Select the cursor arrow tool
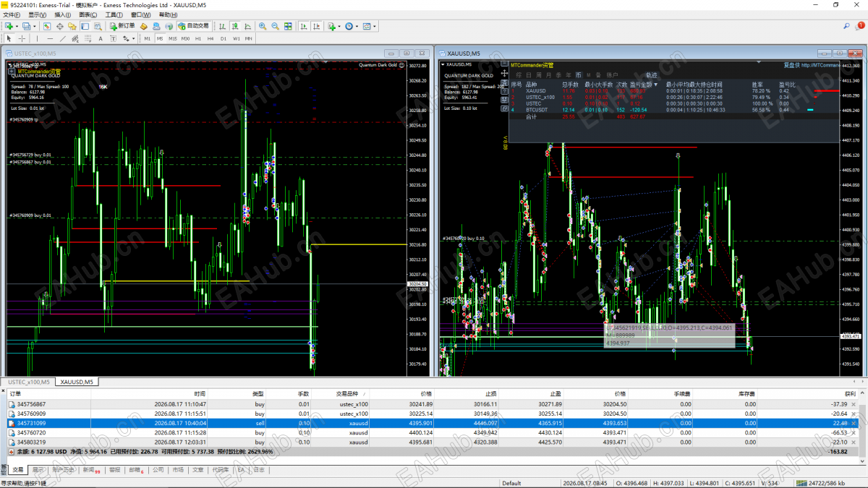Screen dimensions: 868x488 tap(9, 38)
